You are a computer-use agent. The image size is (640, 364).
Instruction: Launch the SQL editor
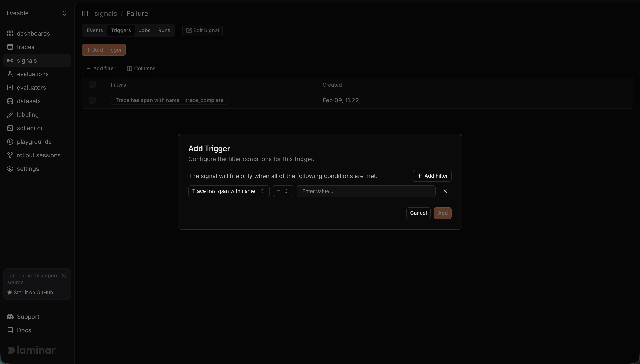click(x=29, y=128)
